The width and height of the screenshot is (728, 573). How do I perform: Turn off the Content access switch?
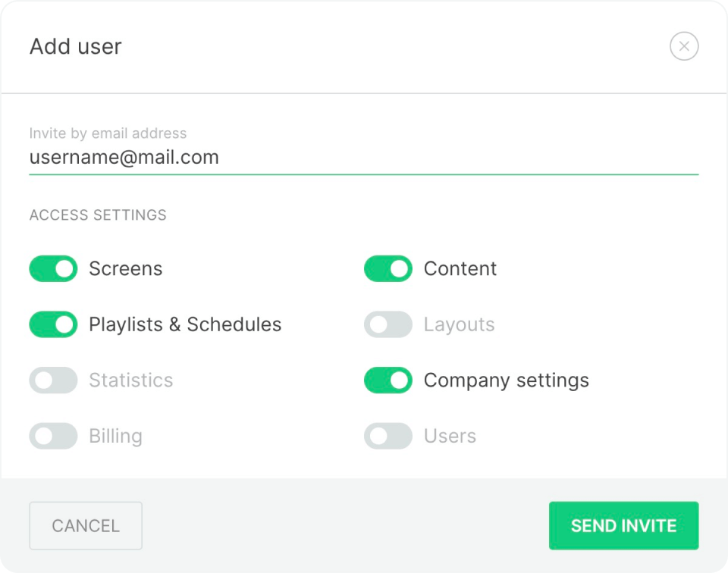(x=388, y=268)
